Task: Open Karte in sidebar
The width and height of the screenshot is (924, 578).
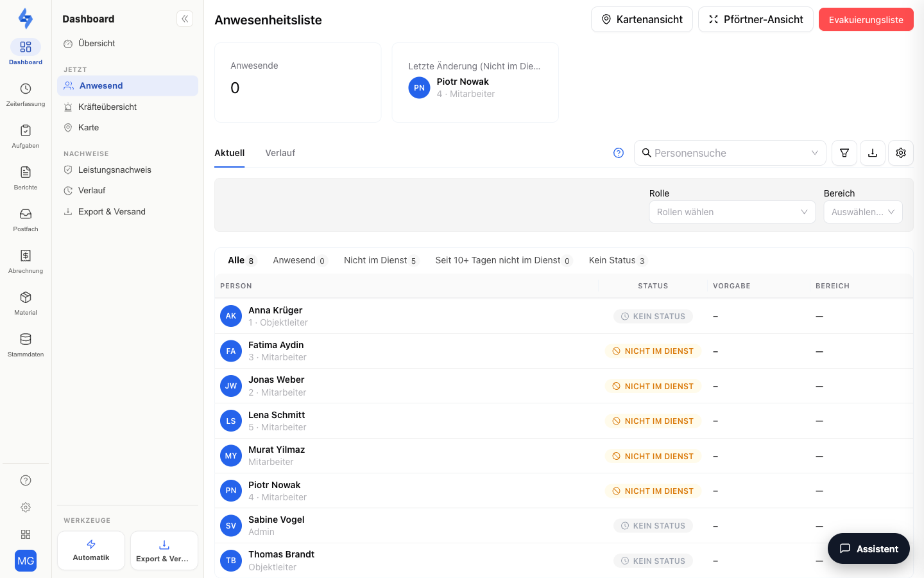Action: tap(128, 127)
